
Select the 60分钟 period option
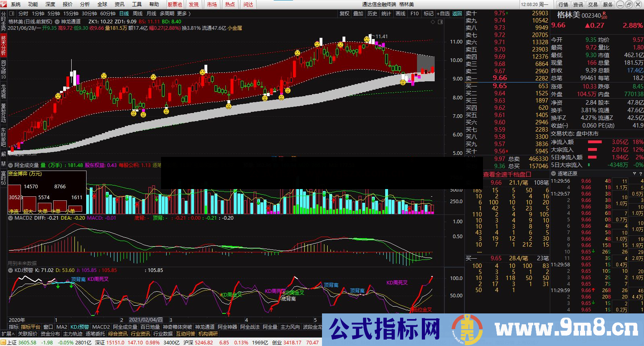108,14
